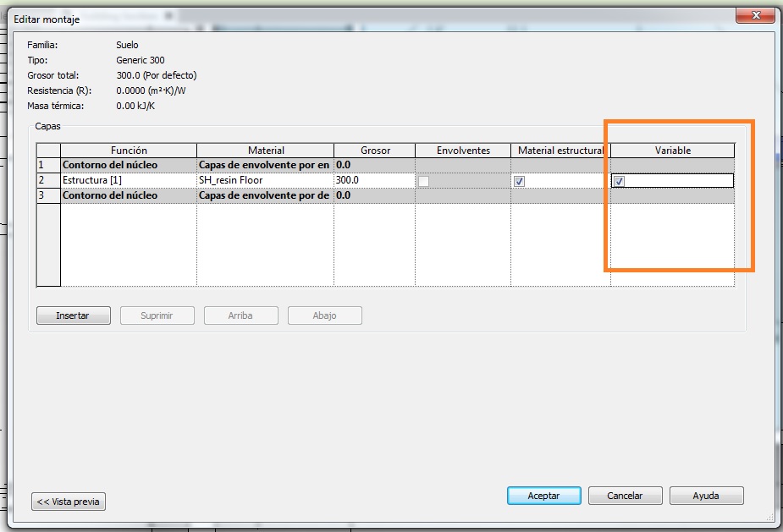Click Capas de envolvente cell in row 3
Image resolution: width=783 pixels, height=532 pixels.
pos(264,195)
